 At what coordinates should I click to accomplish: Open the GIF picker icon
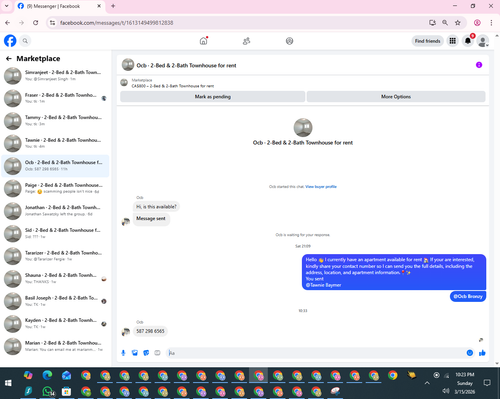[157, 353]
